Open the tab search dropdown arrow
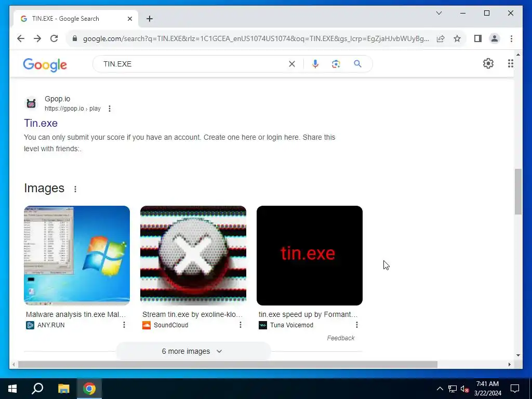This screenshot has height=399, width=532. 438,13
